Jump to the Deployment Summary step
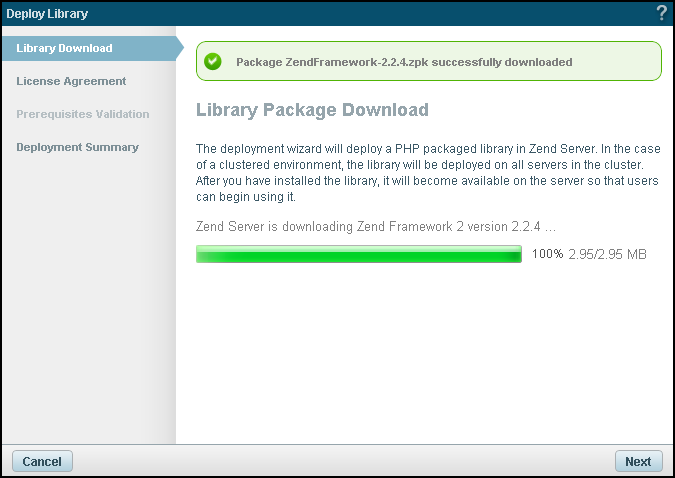The height and width of the screenshot is (478, 675). [x=77, y=147]
